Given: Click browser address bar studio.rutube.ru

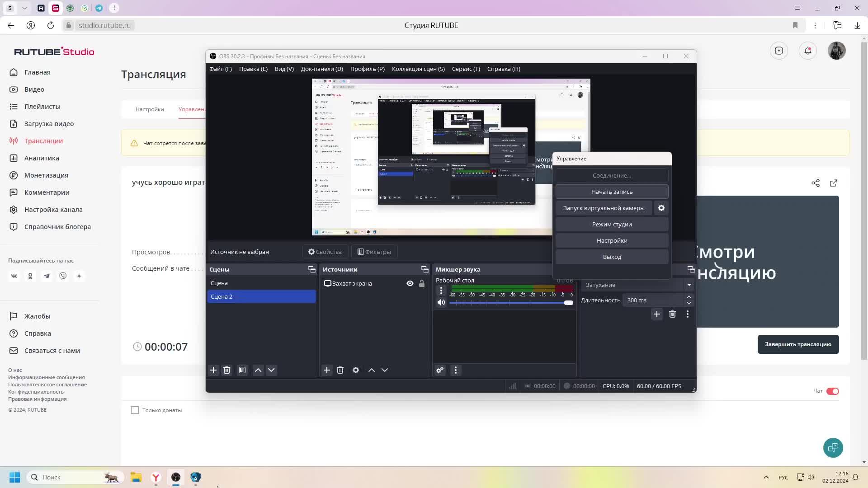Looking at the screenshot, I should [x=104, y=25].
